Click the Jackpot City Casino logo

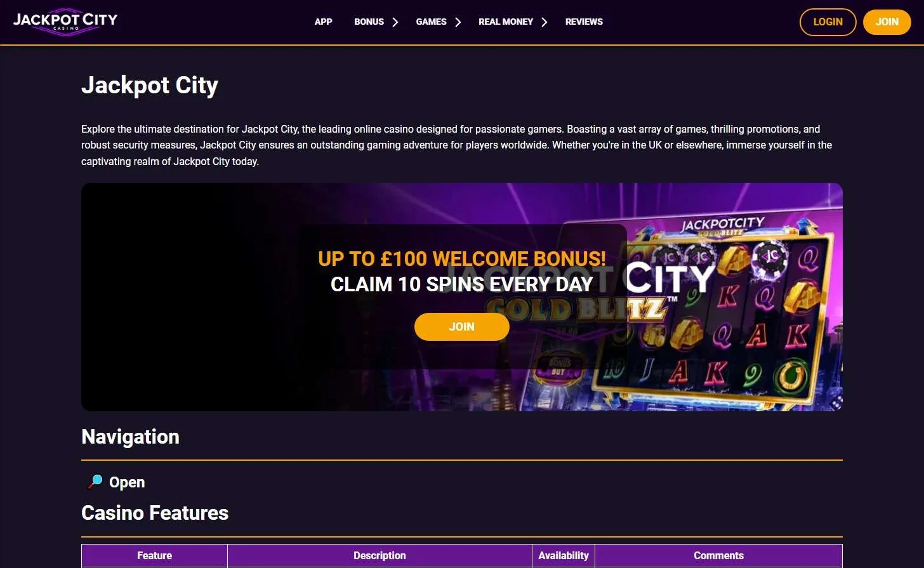pos(65,22)
